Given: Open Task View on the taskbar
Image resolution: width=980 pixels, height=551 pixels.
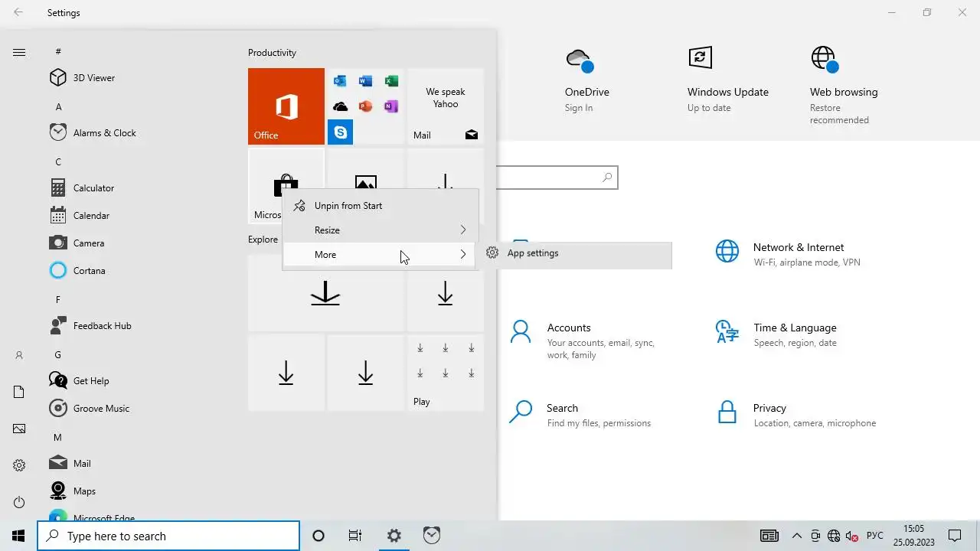Looking at the screenshot, I should 355,536.
